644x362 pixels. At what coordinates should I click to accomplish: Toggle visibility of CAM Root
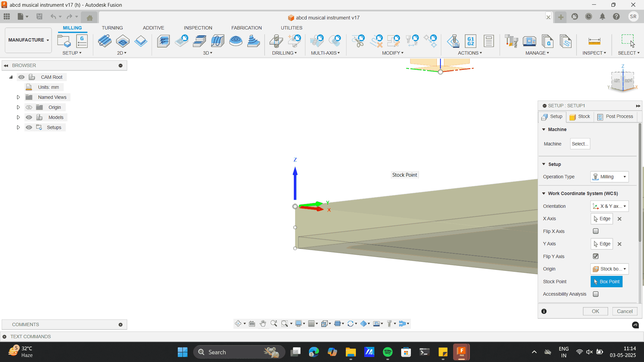tap(21, 77)
